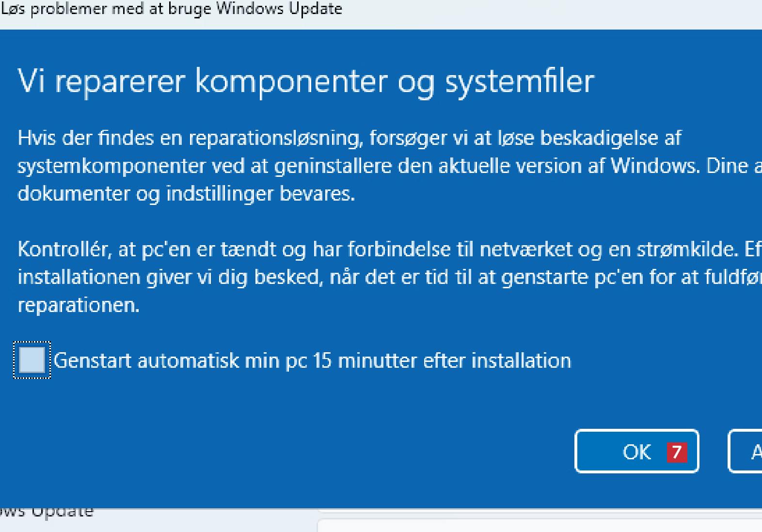Click the red 7 badge on OK

coord(677,453)
